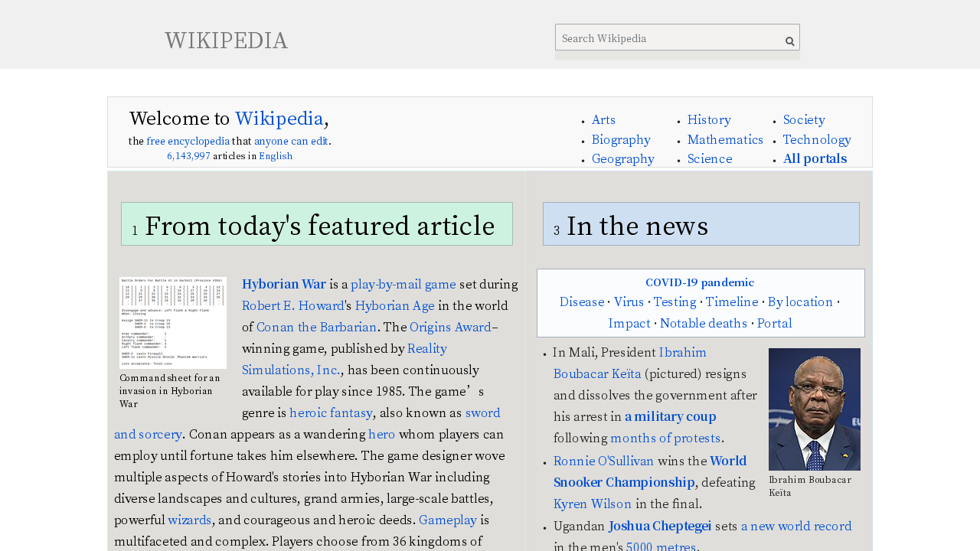The height and width of the screenshot is (551, 980).
Task: Open the Origins Award link
Action: pyautogui.click(x=450, y=328)
